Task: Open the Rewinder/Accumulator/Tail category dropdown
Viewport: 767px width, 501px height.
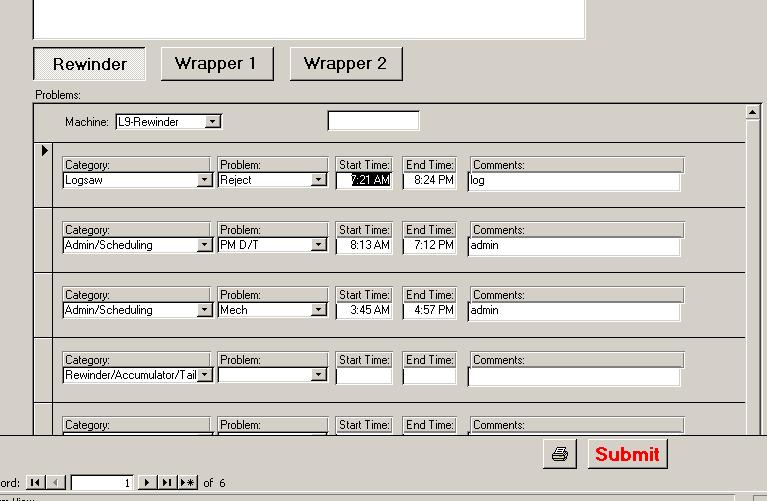Action: click(204, 375)
